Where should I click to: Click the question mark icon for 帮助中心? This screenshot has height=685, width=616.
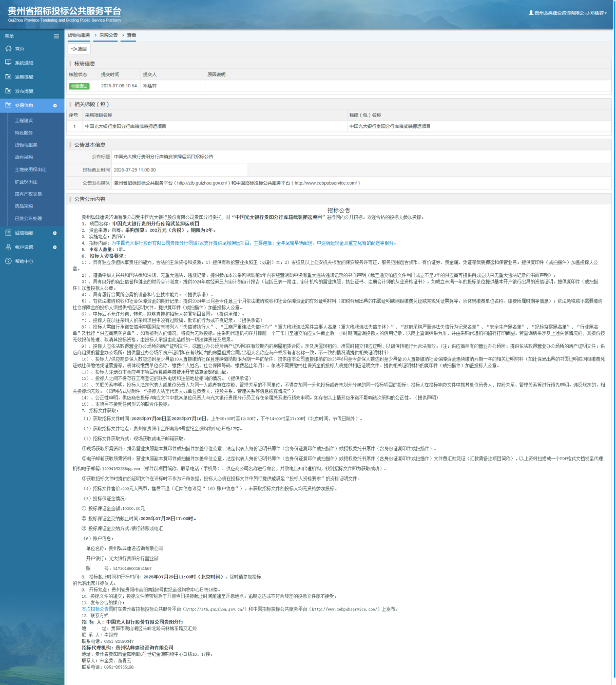click(8, 261)
